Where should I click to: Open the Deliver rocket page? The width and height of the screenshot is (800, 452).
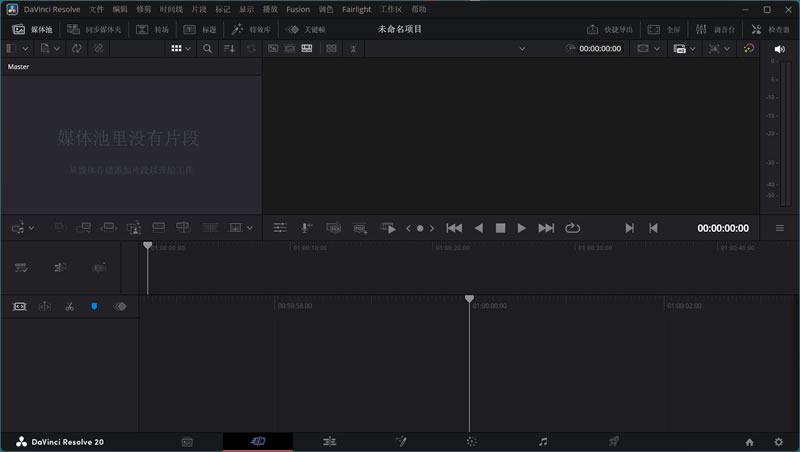click(614, 442)
